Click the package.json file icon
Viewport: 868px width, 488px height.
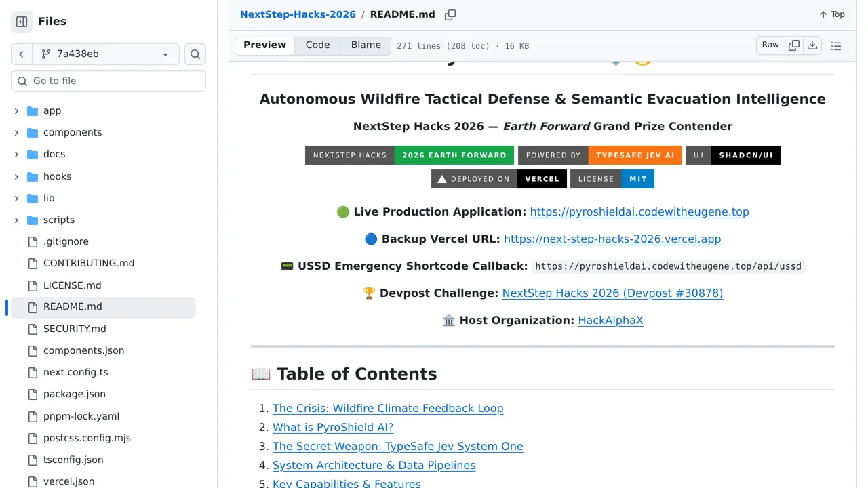coord(33,394)
